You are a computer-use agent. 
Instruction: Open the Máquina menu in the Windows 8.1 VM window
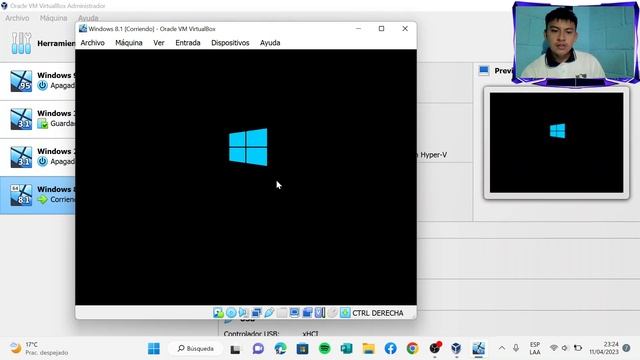(x=129, y=43)
